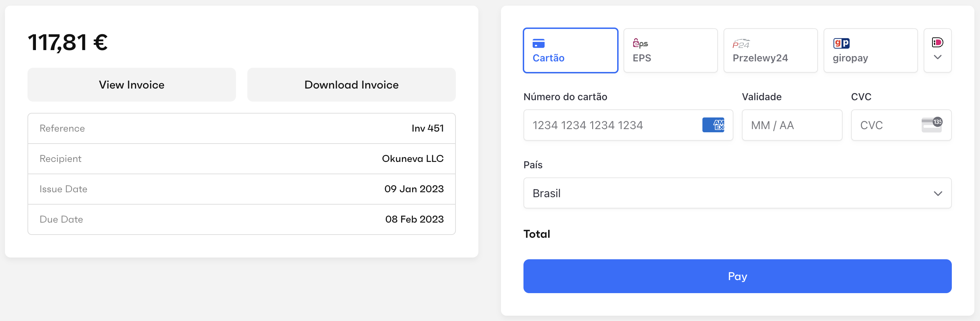
Task: Click the EPS logo icon
Action: coord(640,43)
